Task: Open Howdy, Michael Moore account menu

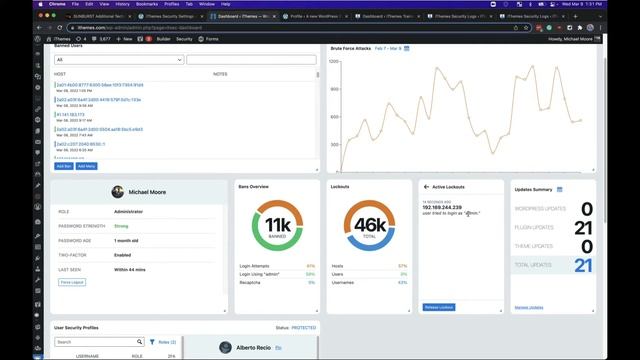Action: coord(575,39)
